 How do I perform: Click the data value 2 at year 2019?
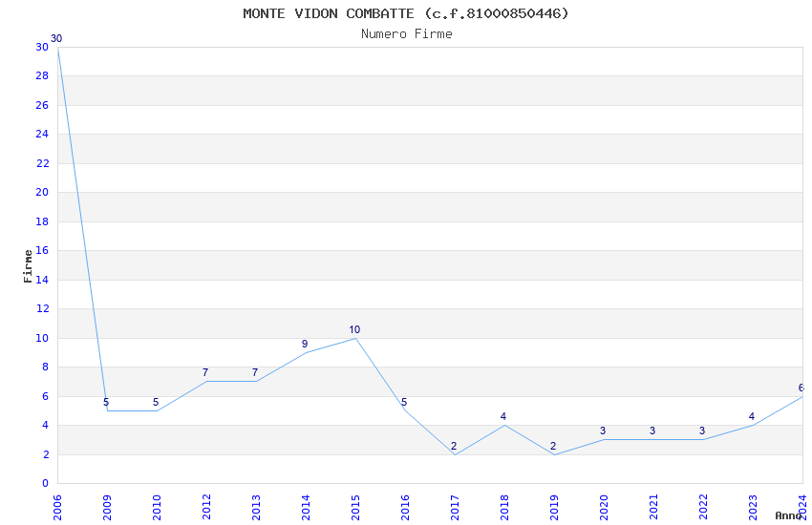553,447
